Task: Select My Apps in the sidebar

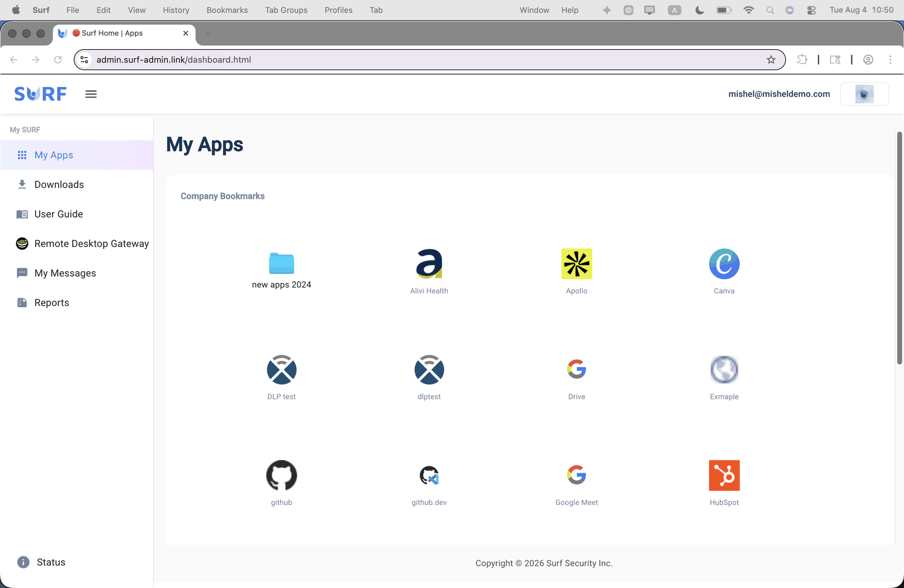Action: [x=77, y=155]
